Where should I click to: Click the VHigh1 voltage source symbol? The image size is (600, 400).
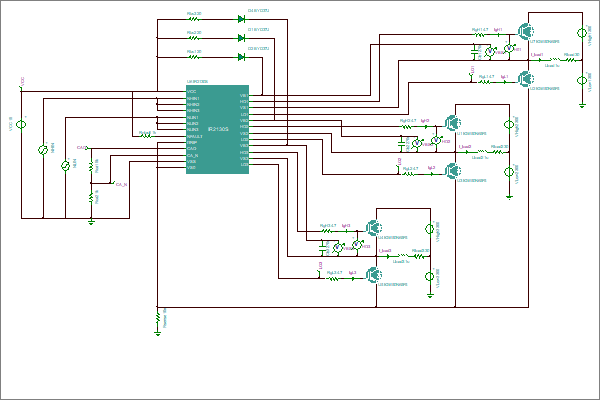tap(582, 33)
